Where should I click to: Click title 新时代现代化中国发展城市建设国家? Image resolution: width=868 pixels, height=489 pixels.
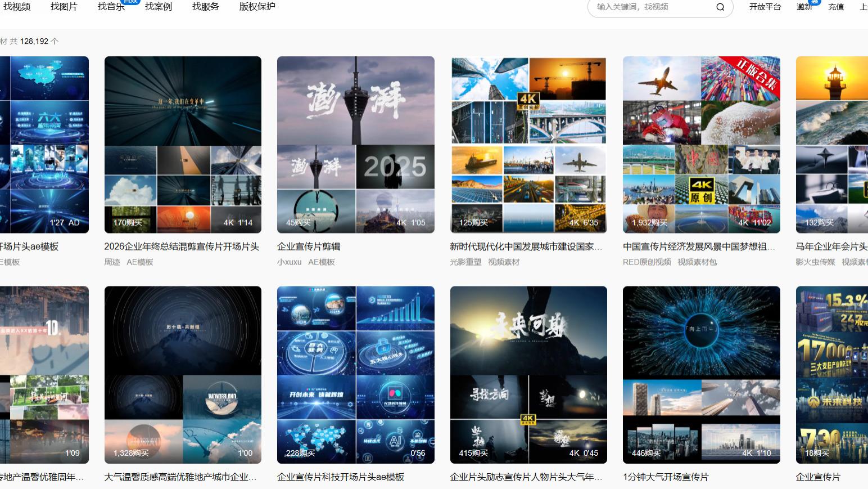click(526, 246)
